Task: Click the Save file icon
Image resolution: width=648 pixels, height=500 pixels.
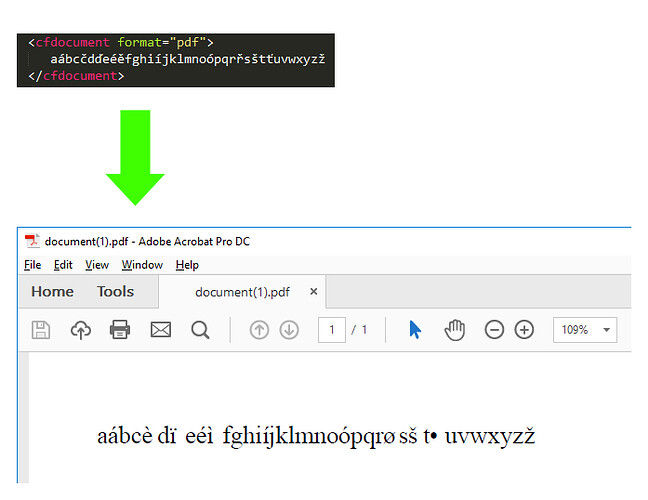Action: tap(41, 330)
